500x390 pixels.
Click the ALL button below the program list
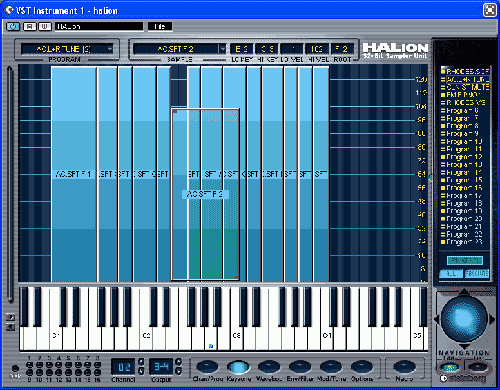click(451, 274)
